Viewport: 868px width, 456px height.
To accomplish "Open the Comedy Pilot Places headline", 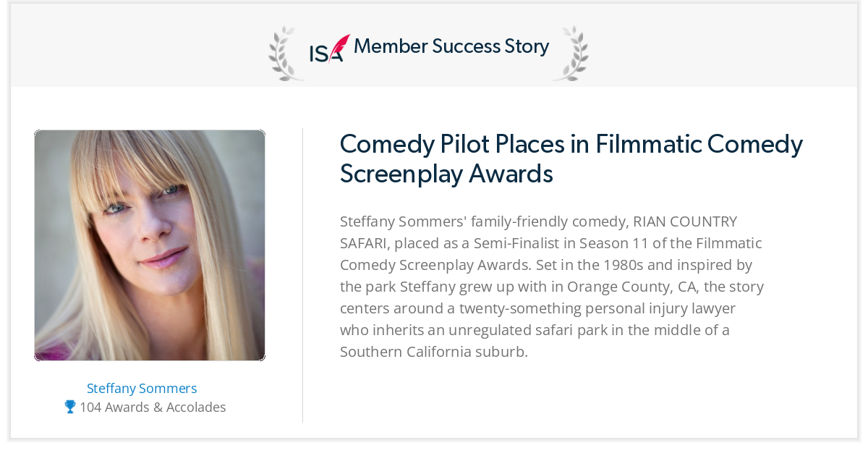I will (571, 159).
